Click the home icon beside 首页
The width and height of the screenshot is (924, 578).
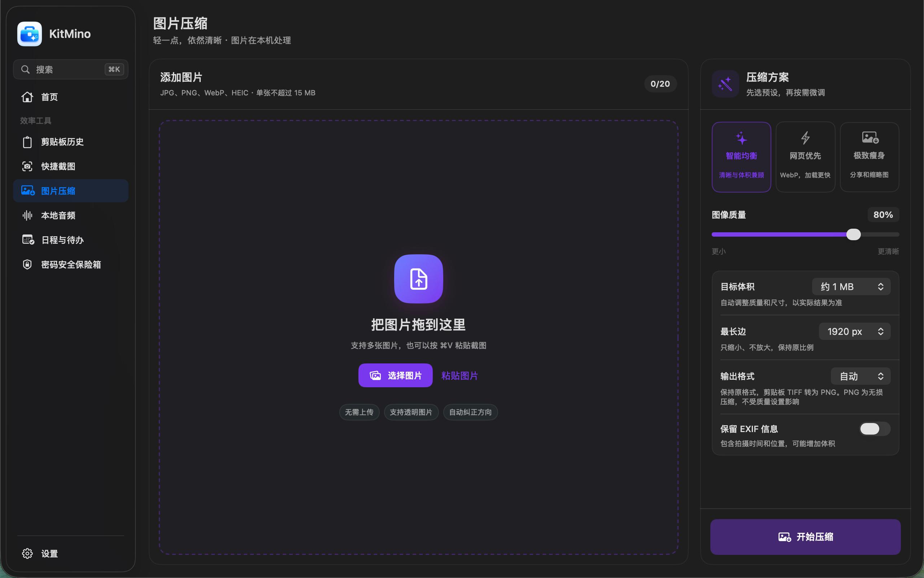click(x=27, y=97)
